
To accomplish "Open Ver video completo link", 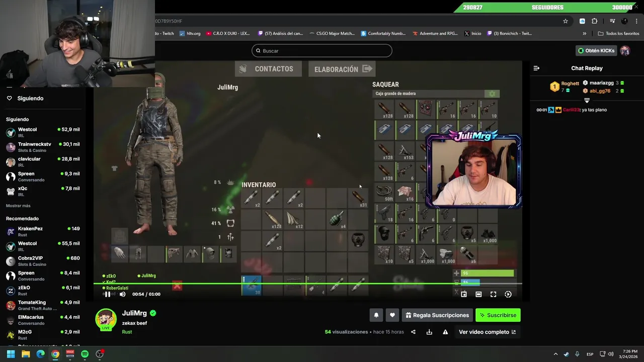I will (487, 332).
